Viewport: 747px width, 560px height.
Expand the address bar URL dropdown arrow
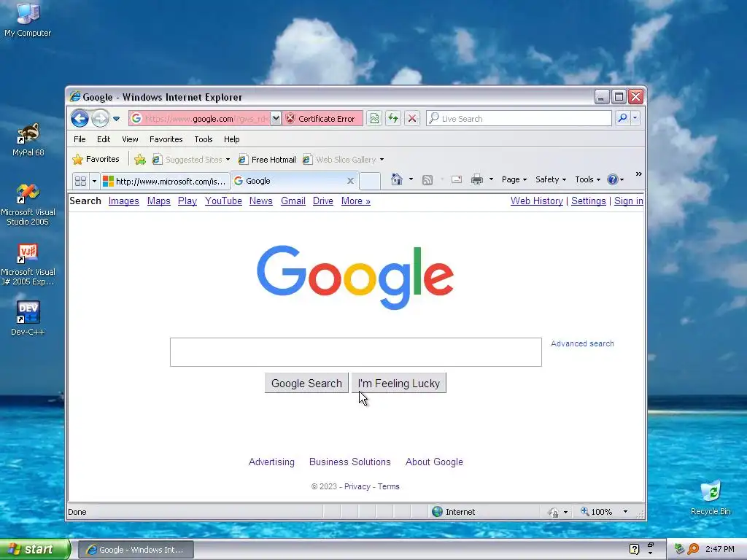click(276, 119)
